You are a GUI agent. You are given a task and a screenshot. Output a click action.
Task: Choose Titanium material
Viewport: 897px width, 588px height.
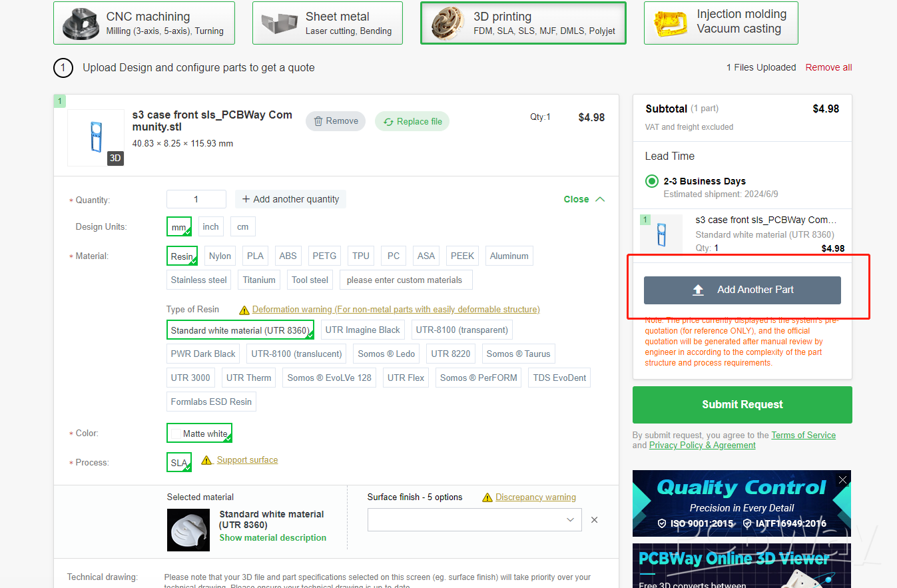259,280
